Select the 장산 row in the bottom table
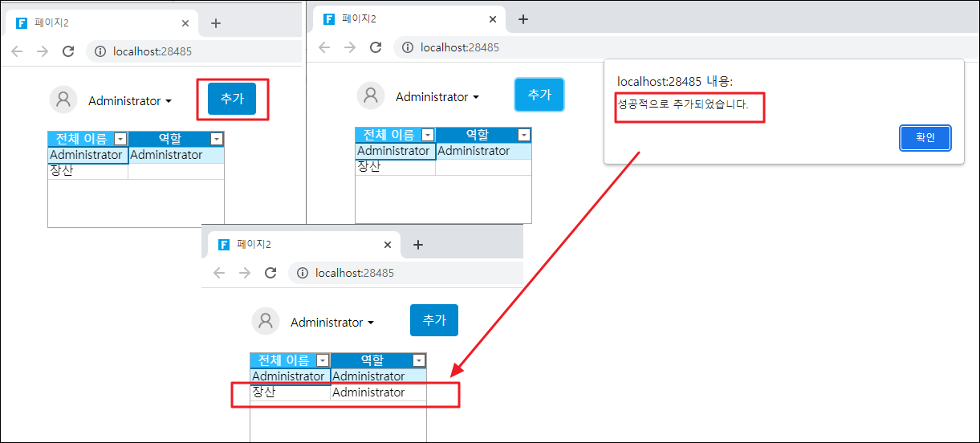This screenshot has width=980, height=443. 290,392
